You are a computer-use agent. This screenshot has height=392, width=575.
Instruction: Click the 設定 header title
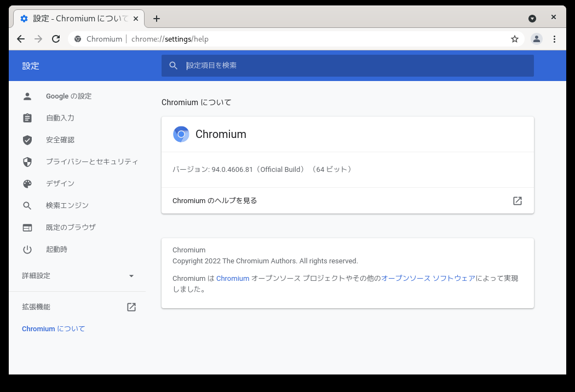pos(31,66)
